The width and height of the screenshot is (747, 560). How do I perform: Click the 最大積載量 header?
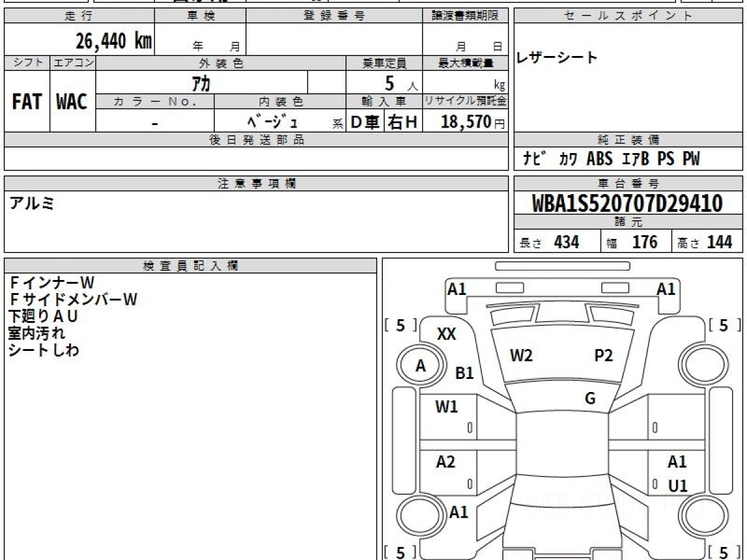[x=466, y=63]
